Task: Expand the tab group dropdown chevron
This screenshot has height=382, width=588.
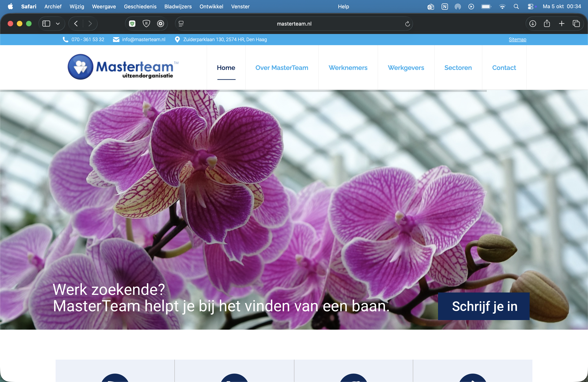Action: tap(58, 24)
